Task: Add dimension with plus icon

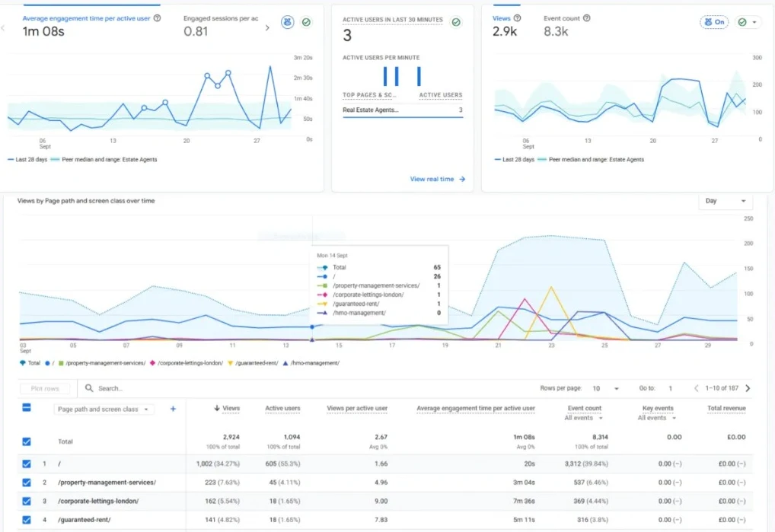Action: (x=173, y=409)
